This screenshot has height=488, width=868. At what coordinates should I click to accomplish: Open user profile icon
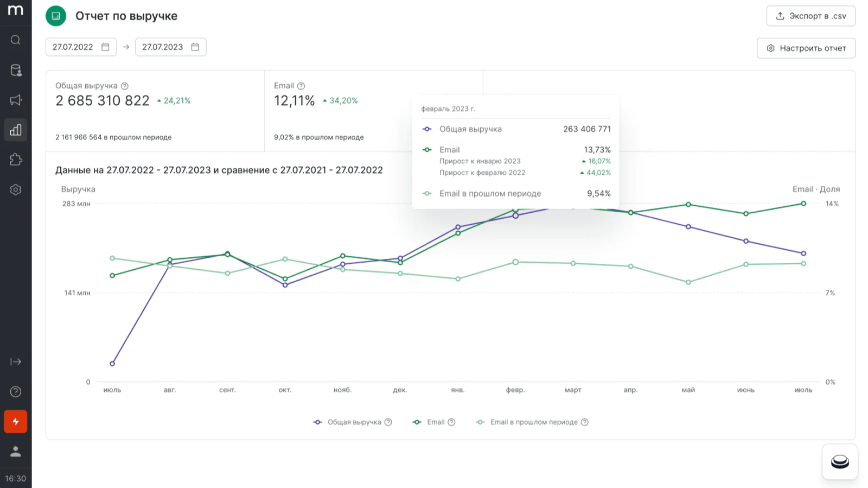[16, 451]
